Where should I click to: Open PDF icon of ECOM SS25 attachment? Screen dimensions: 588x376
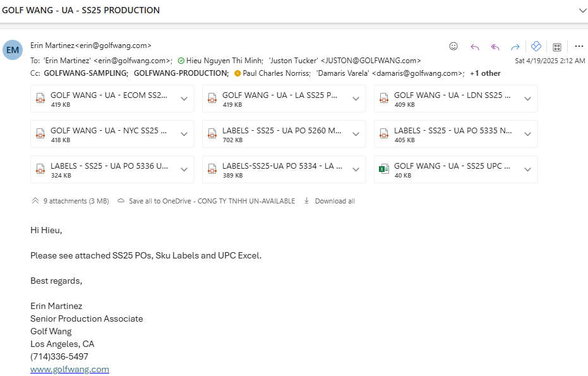40,99
